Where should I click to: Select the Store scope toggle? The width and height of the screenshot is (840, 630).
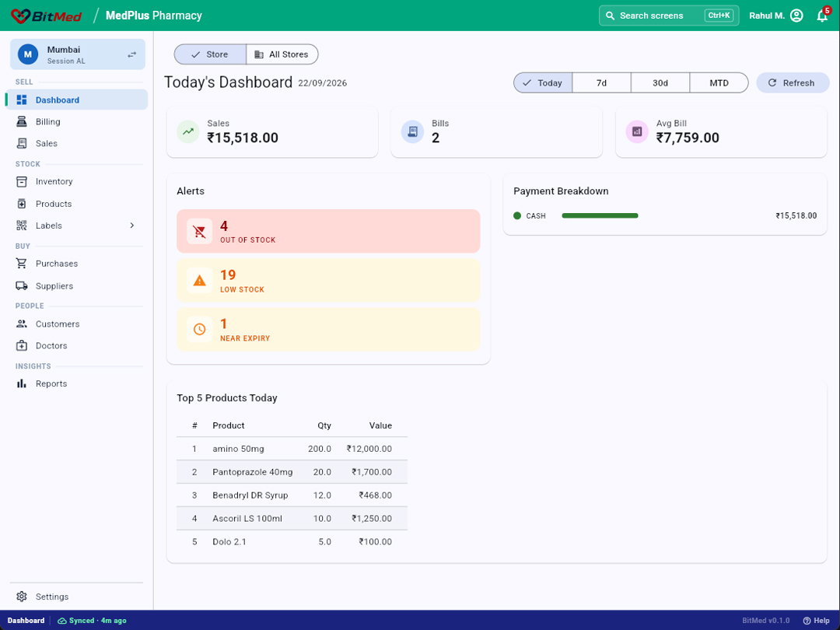coord(210,54)
